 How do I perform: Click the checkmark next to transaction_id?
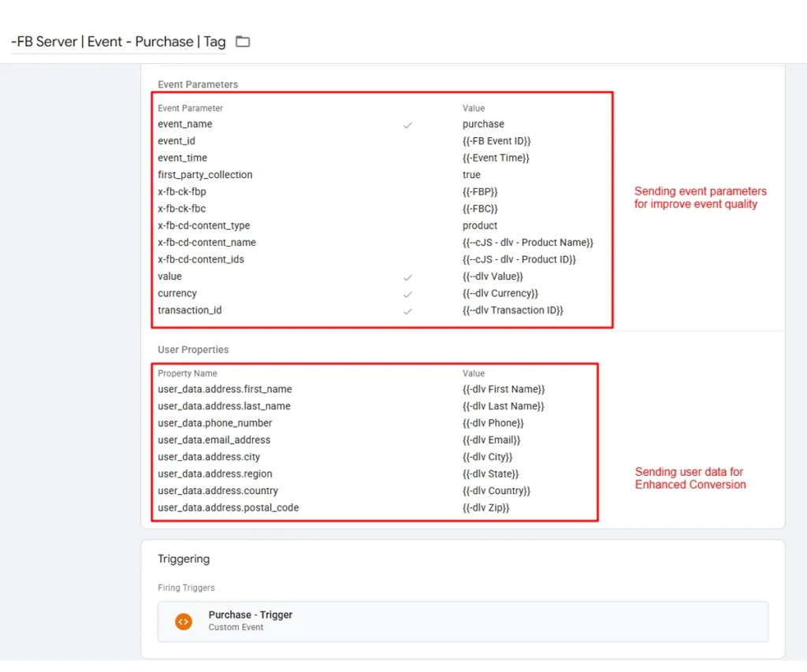point(407,310)
